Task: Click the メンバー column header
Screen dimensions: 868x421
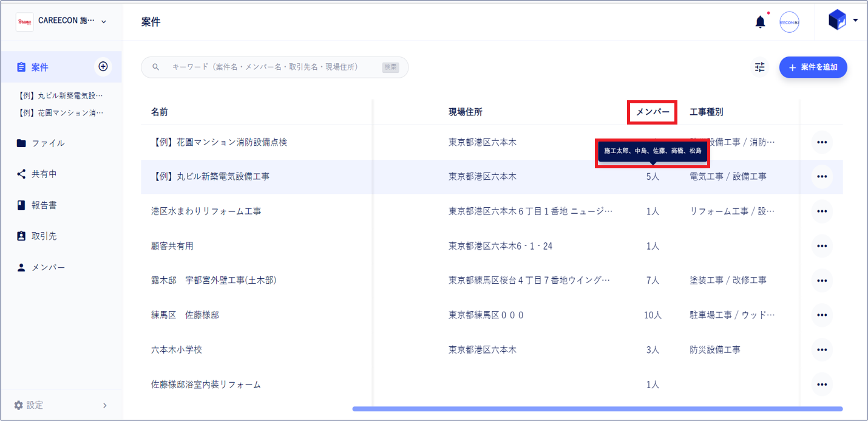Action: tap(653, 112)
